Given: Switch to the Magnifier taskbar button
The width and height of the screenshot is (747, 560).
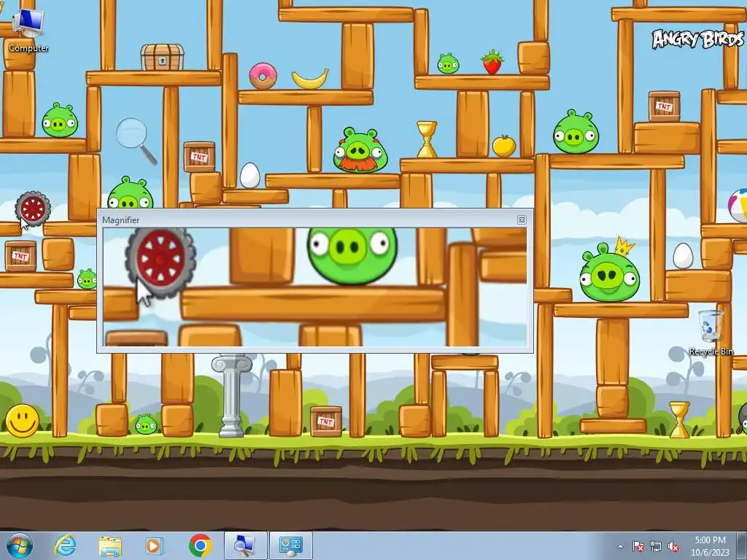Looking at the screenshot, I should tap(245, 545).
